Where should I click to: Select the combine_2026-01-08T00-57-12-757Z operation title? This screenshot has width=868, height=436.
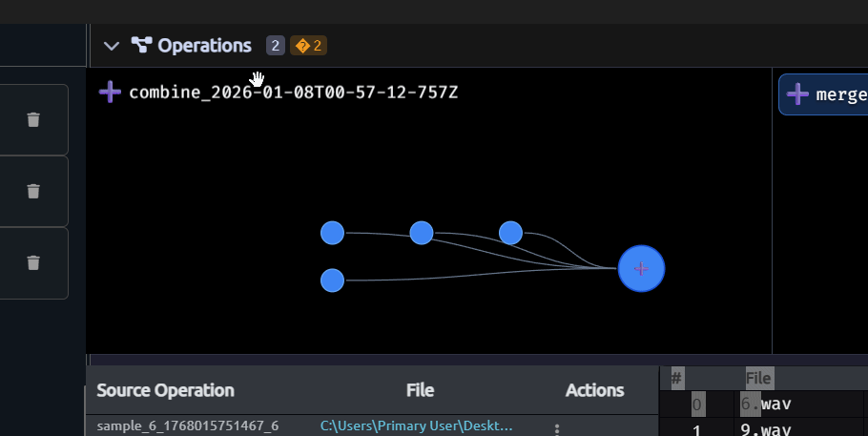point(293,93)
